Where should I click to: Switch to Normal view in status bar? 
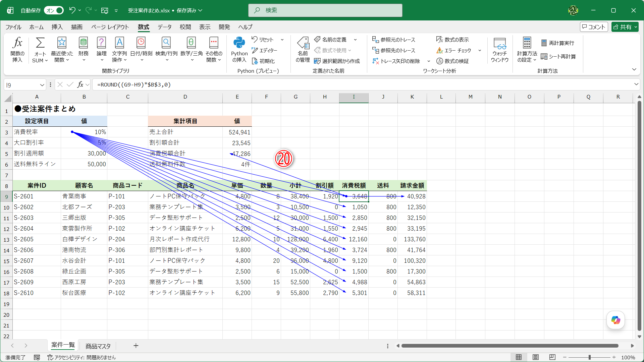(519, 357)
